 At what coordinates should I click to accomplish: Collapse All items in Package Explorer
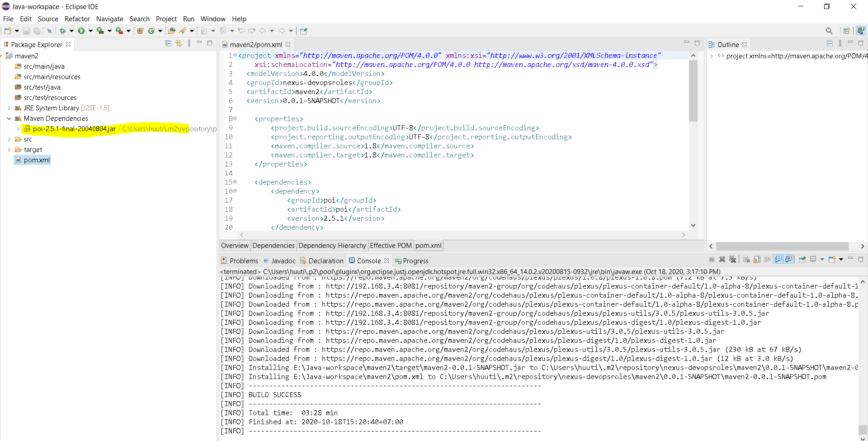tap(168, 43)
